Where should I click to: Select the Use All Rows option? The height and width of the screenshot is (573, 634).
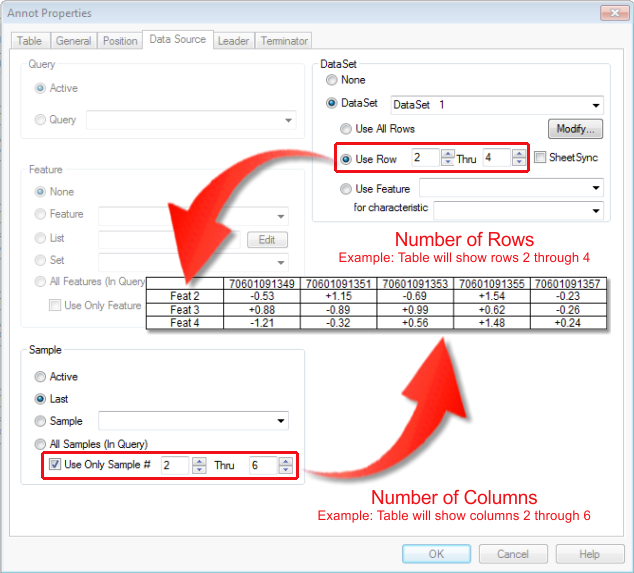pyautogui.click(x=346, y=129)
